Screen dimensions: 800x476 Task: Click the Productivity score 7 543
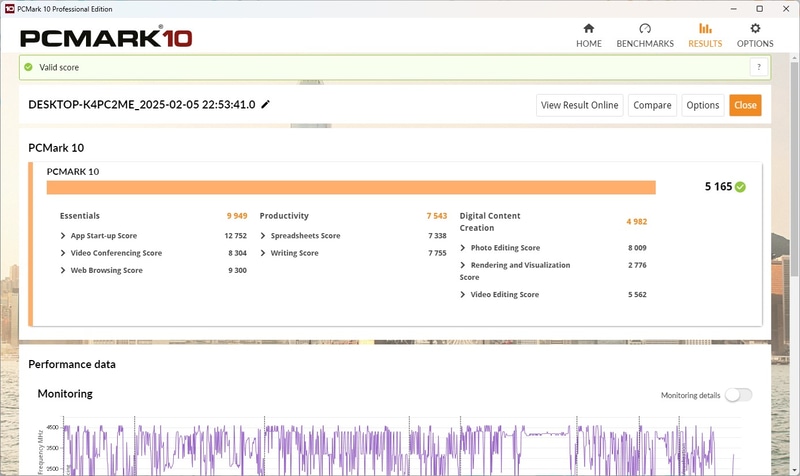click(x=437, y=216)
